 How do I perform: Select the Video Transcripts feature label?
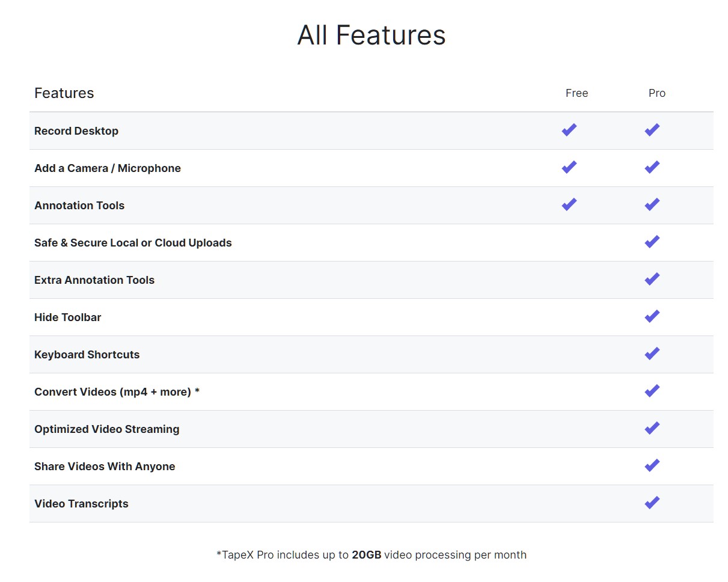click(x=81, y=504)
